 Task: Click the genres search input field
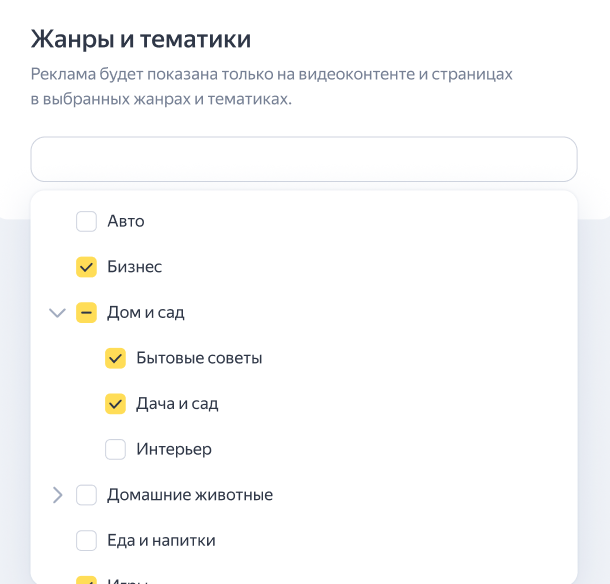coord(304,159)
